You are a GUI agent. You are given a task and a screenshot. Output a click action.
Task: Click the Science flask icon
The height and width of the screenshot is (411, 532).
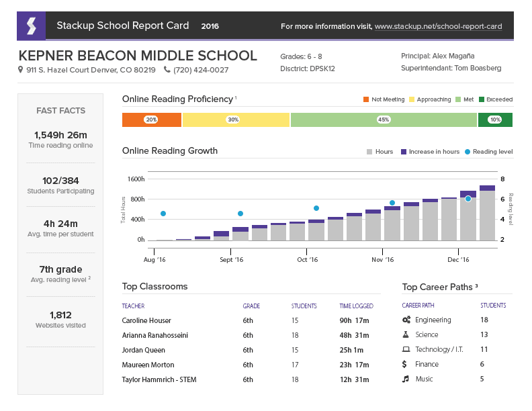pyautogui.click(x=405, y=335)
